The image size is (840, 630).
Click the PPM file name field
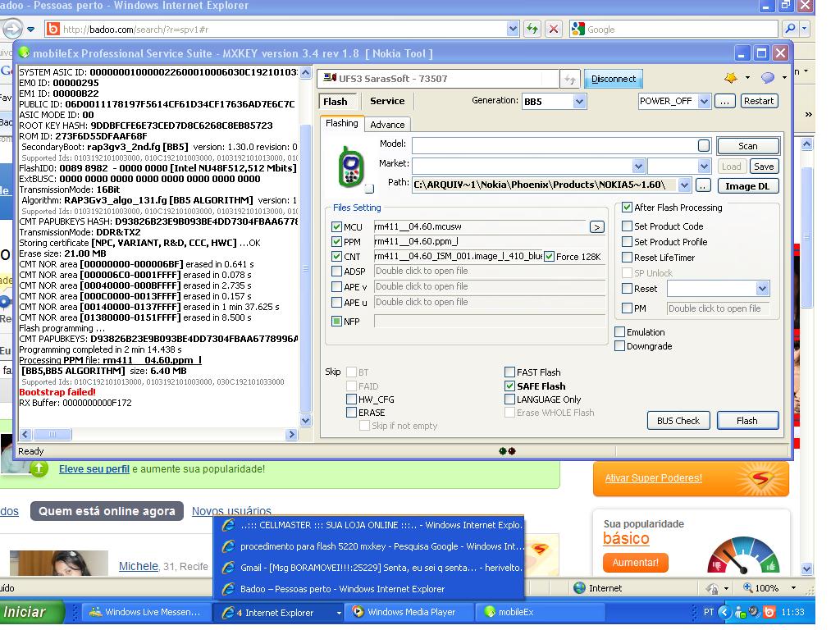click(x=489, y=242)
